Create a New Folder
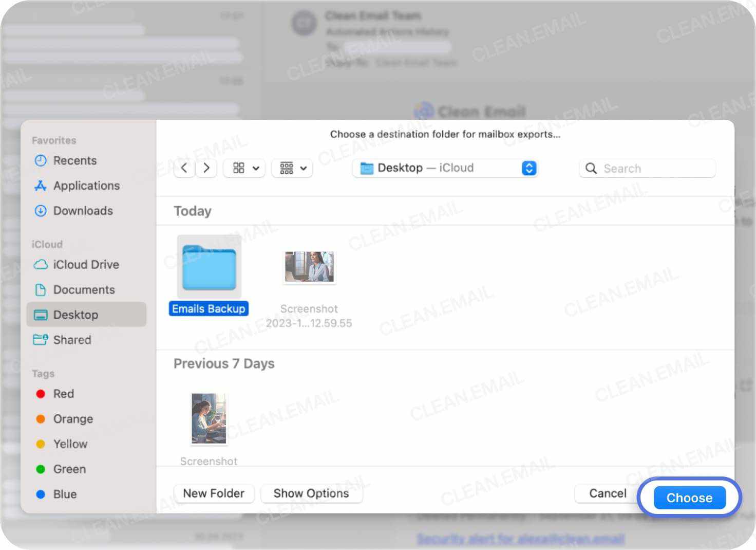 pos(214,493)
